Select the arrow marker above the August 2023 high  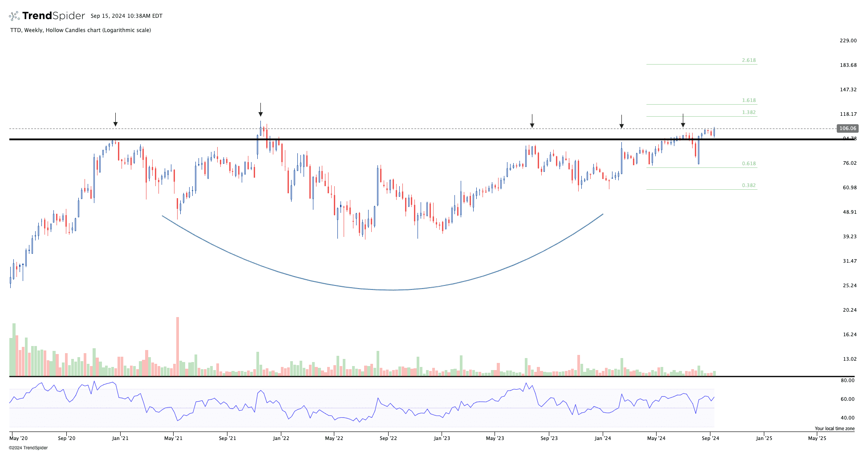point(532,121)
